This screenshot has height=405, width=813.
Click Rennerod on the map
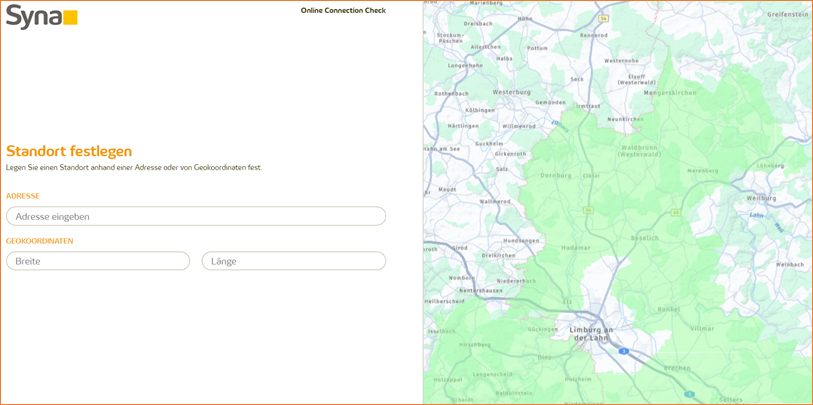click(x=593, y=35)
